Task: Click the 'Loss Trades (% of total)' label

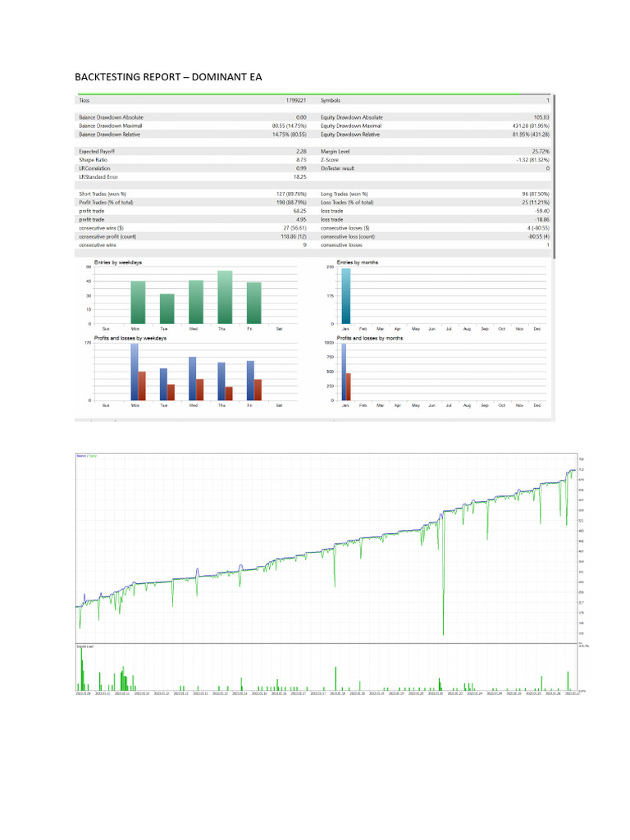Action: [x=347, y=203]
